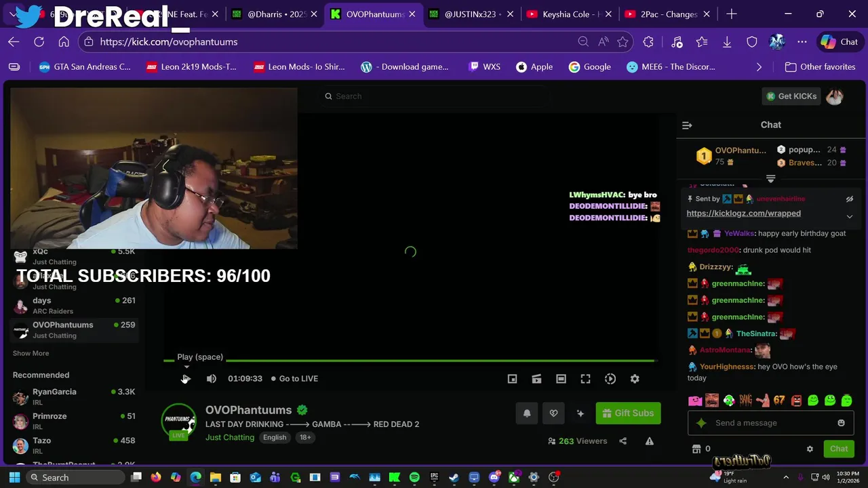Toggle theater mode in the player

pyautogui.click(x=561, y=379)
